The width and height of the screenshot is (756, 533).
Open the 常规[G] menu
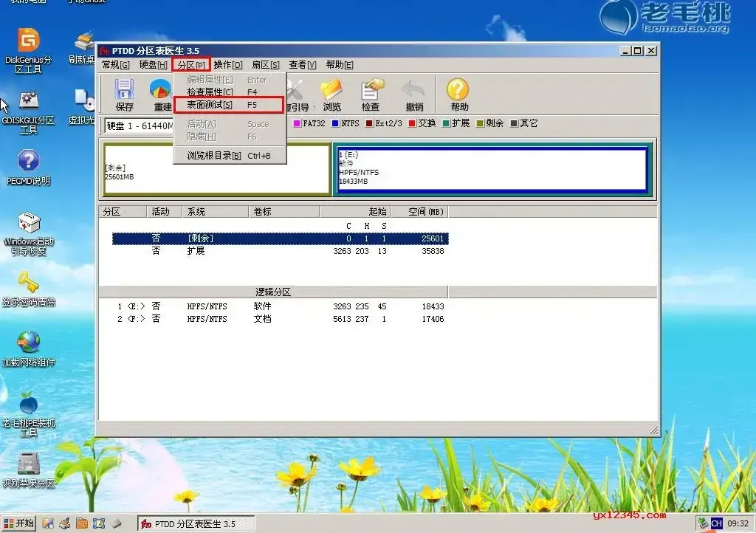[116, 64]
